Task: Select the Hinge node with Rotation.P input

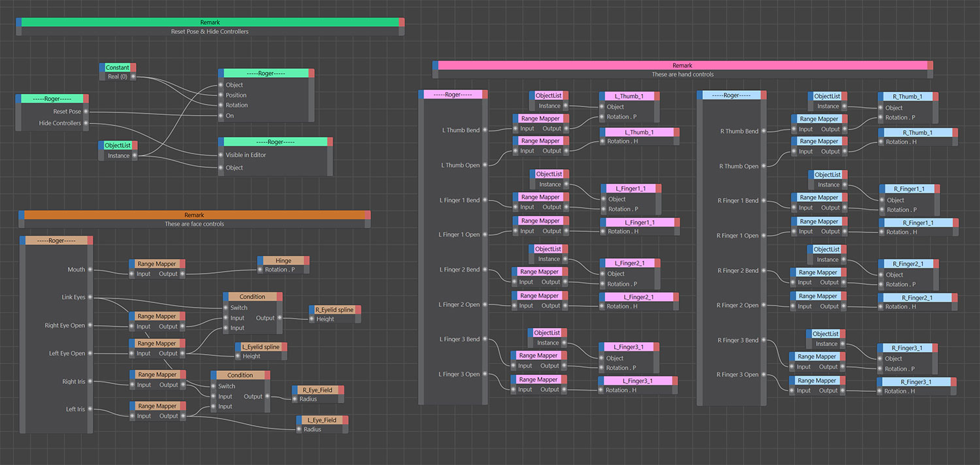Action: 283,260
